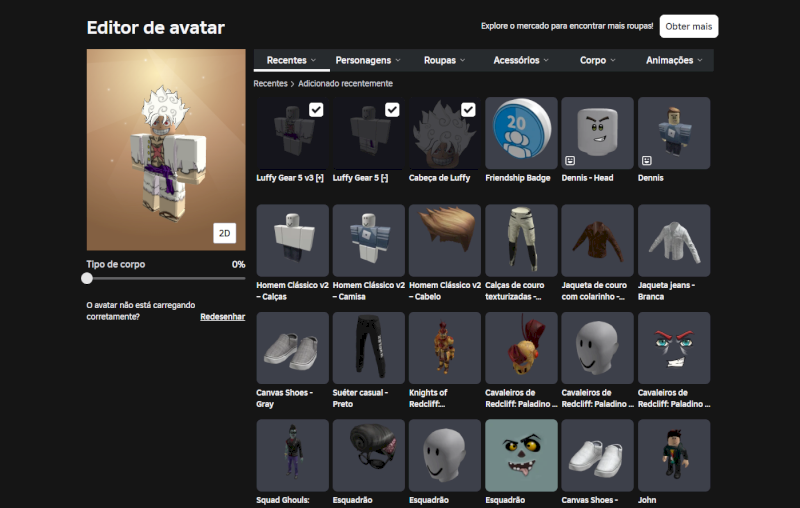The width and height of the screenshot is (800, 508).
Task: Click Luffy Gear 5 v3 item name
Action: click(x=290, y=178)
